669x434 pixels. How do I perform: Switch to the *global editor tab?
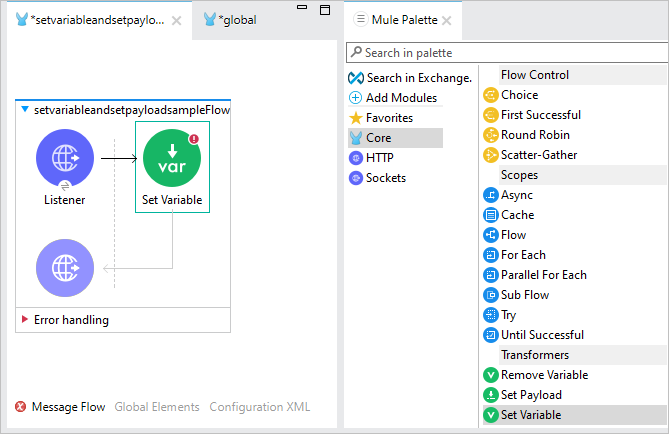230,20
